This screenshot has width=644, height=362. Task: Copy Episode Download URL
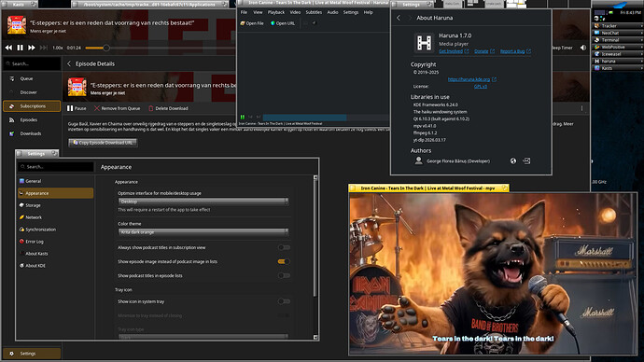103,143
